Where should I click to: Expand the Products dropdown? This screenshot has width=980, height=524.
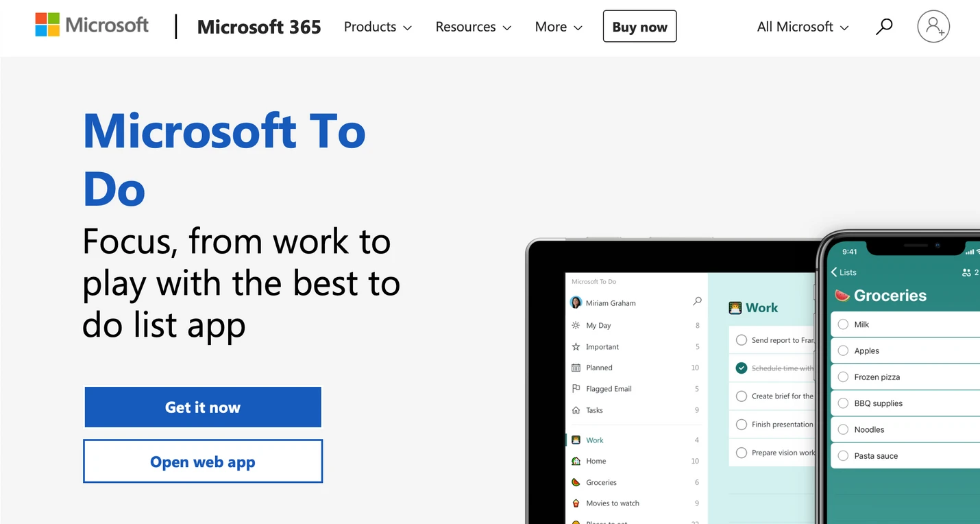coord(377,27)
